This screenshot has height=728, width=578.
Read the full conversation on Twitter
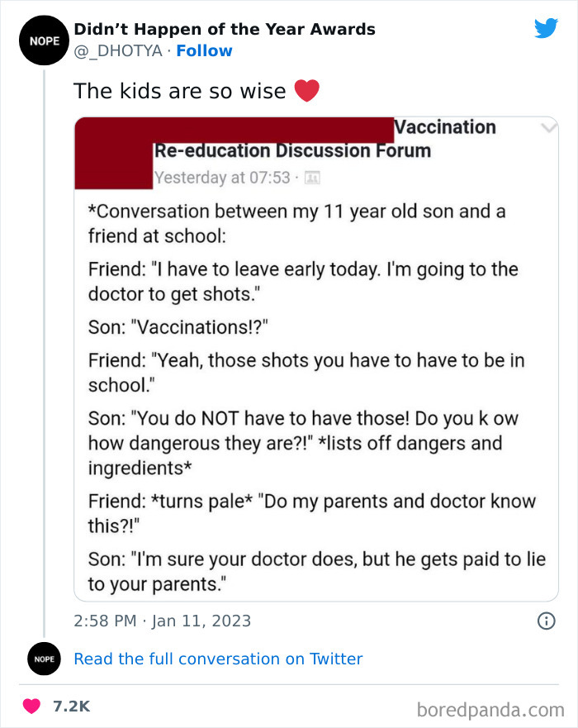pos(218,659)
